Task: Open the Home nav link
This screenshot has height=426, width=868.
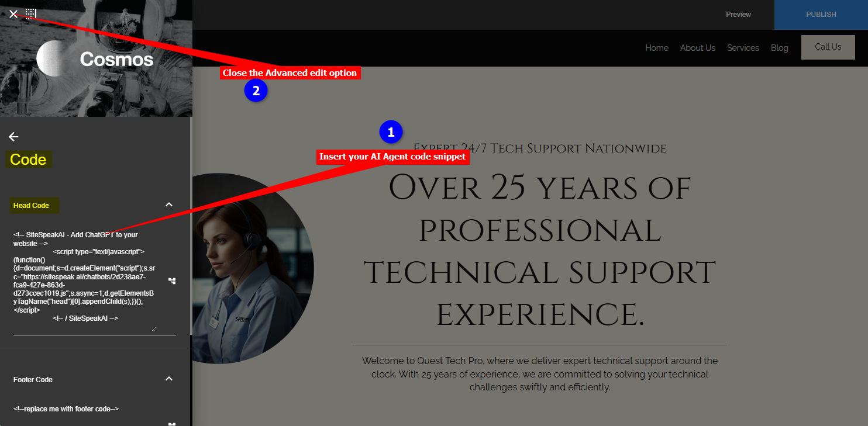Action: [657, 48]
